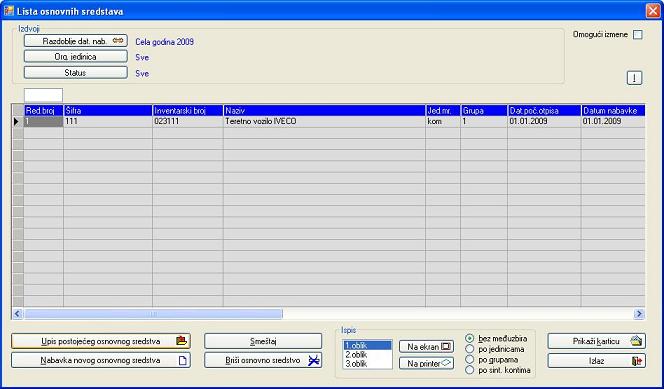Image resolution: width=664 pixels, height=389 pixels.
Task: Click the Jed.mr. column header
Action: point(443,110)
